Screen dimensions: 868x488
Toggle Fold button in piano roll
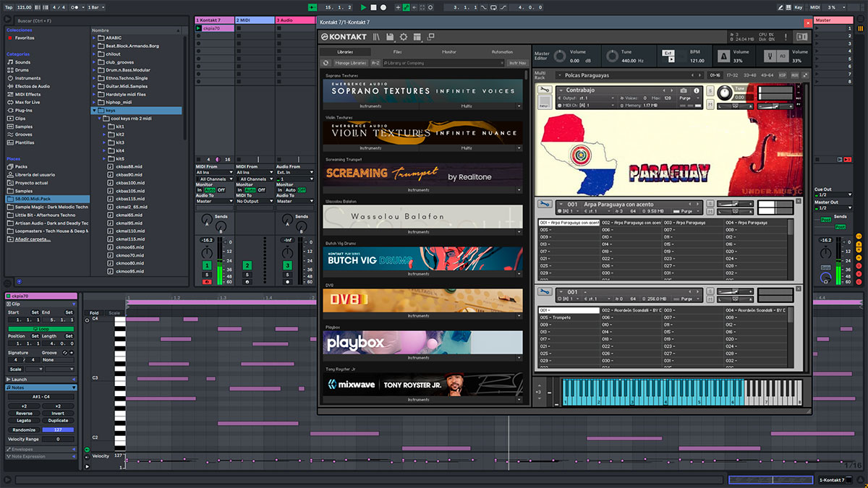(x=94, y=313)
